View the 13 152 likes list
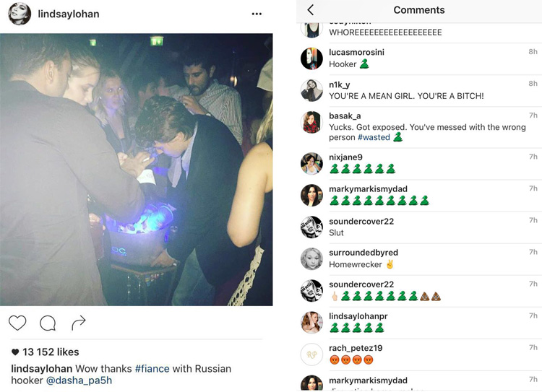Screen dimensions: 542x392 click(x=45, y=352)
